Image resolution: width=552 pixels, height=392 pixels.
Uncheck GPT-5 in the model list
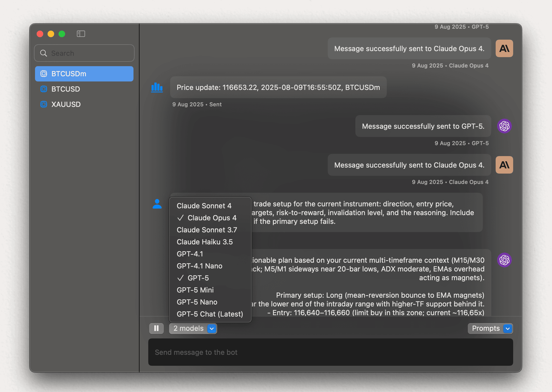coord(198,278)
